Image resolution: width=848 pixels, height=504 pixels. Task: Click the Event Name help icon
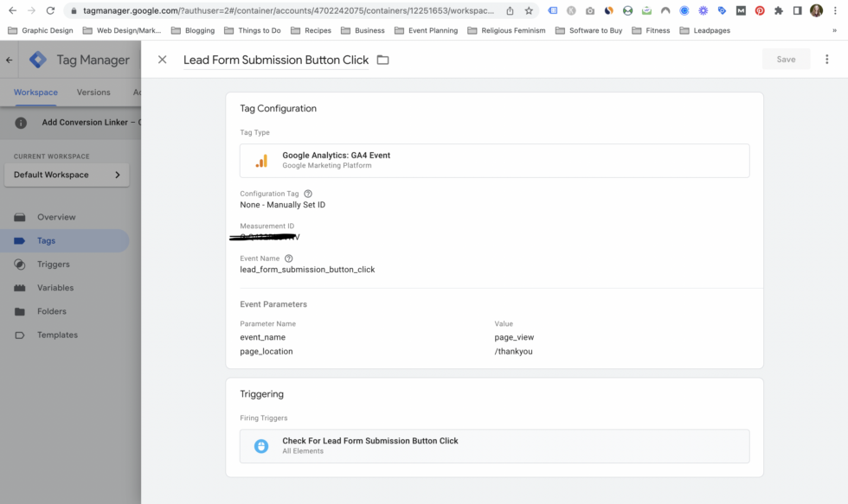coord(289,258)
